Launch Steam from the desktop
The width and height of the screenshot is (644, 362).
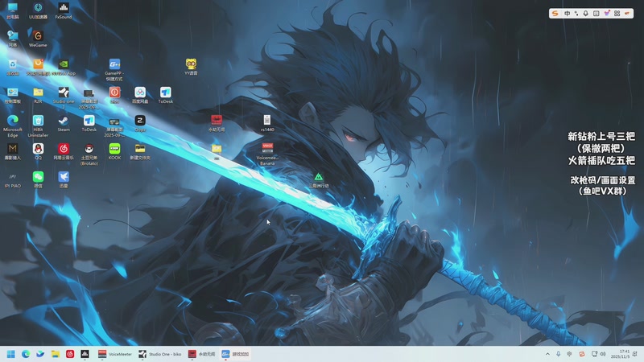pyautogui.click(x=64, y=124)
